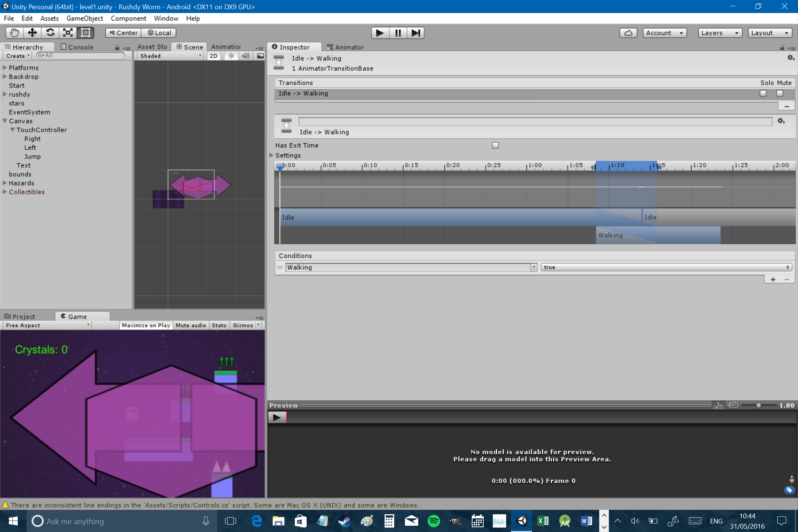
Task: Step one frame forward
Action: [x=416, y=33]
